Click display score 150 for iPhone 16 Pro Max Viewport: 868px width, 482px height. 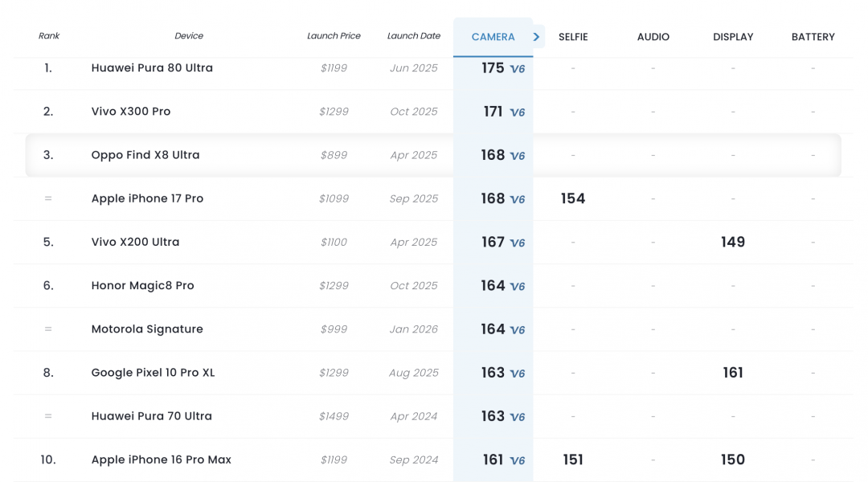[733, 460]
